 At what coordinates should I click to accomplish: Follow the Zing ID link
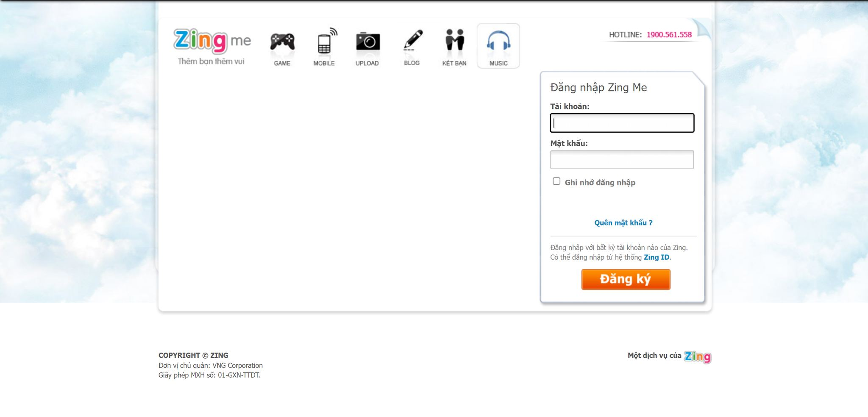coord(656,257)
